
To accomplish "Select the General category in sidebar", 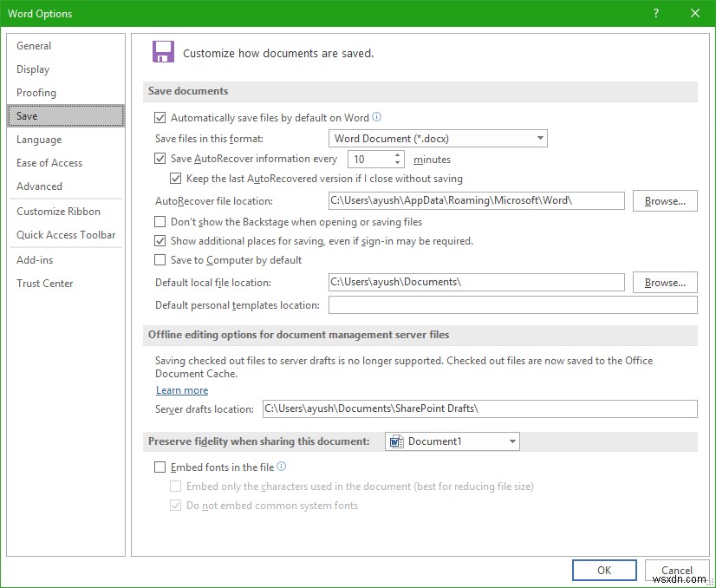I will coord(35,45).
